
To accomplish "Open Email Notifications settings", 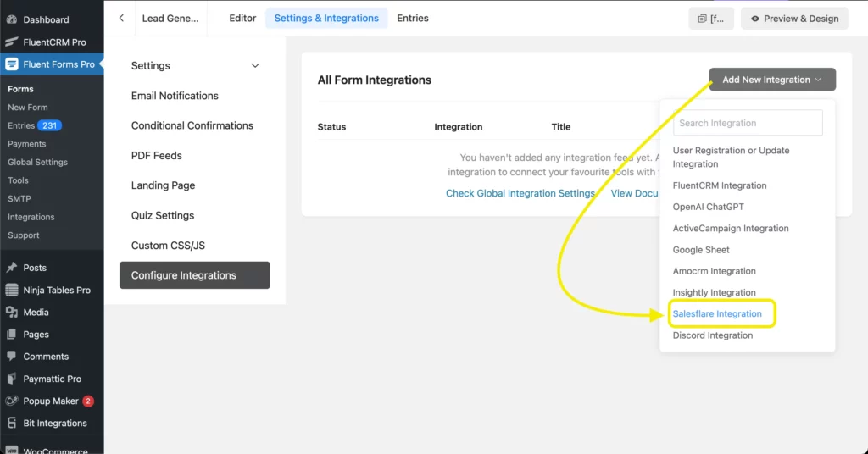I will click(175, 96).
